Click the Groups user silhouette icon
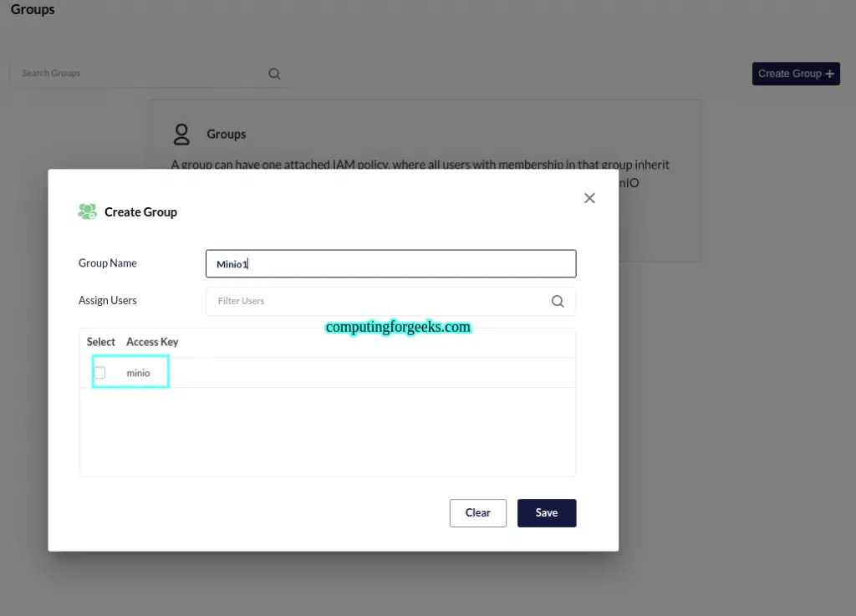Screen dimensions: 856x616 pyautogui.click(x=181, y=135)
